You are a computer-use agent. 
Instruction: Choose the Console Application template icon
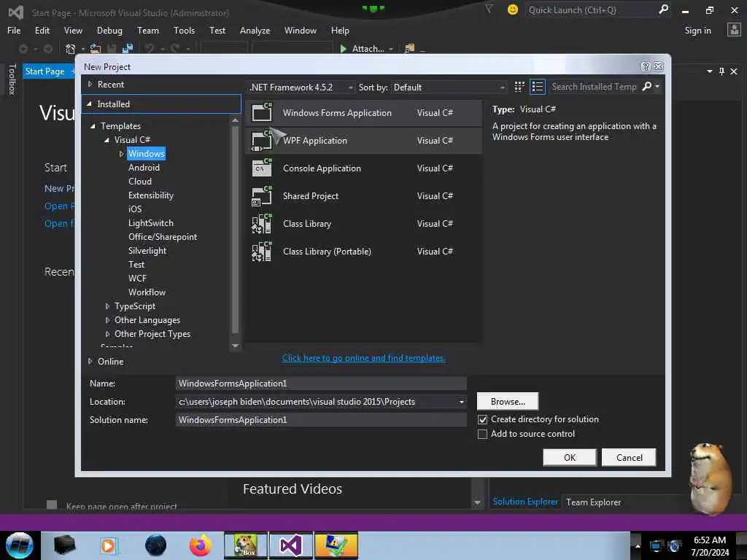click(x=262, y=168)
